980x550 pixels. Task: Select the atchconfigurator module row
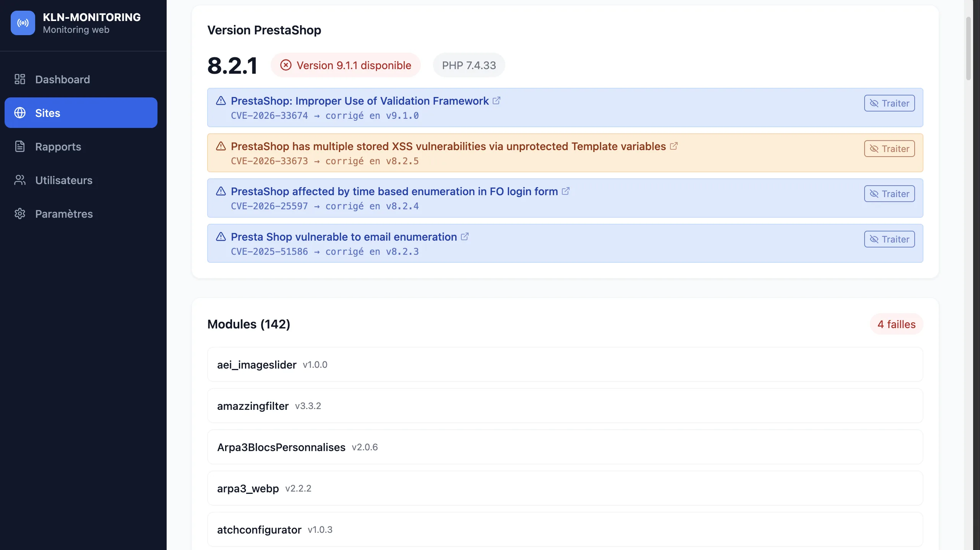pyautogui.click(x=565, y=529)
